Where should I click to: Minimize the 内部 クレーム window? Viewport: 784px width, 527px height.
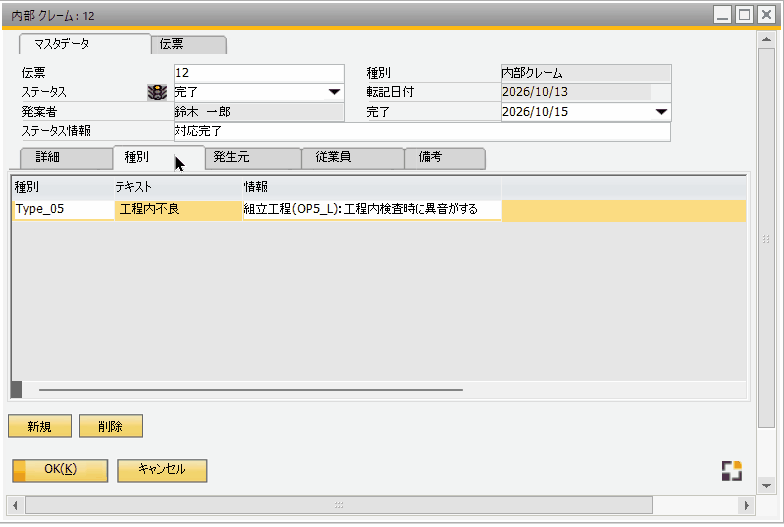722,15
